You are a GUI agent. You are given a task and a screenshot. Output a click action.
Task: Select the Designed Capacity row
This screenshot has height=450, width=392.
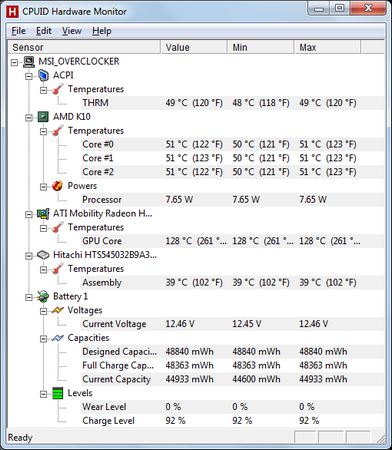coord(232,352)
